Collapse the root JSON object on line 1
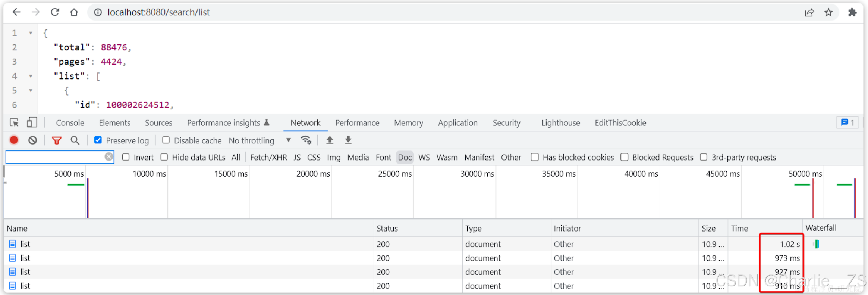 [x=31, y=33]
